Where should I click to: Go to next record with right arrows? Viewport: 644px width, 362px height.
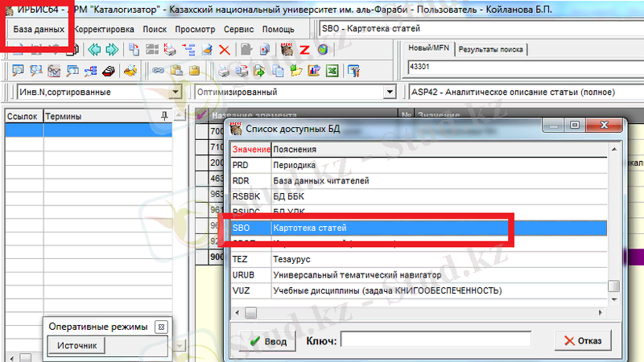coord(112,50)
